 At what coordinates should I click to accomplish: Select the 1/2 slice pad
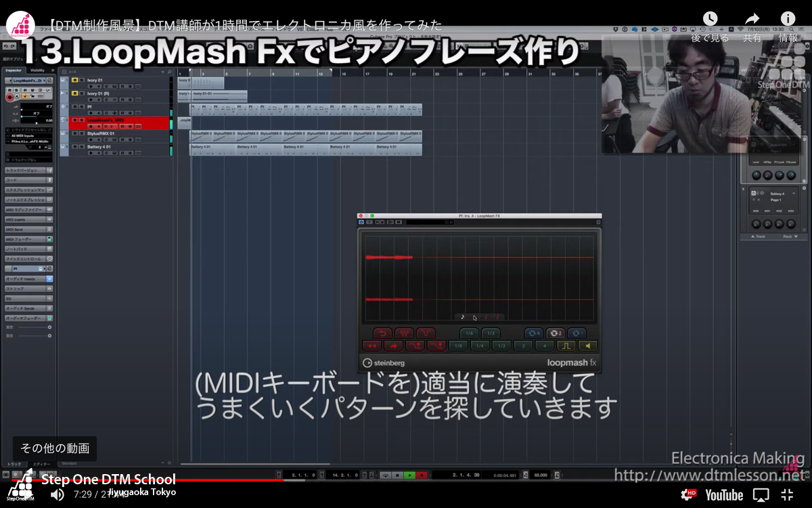click(501, 346)
